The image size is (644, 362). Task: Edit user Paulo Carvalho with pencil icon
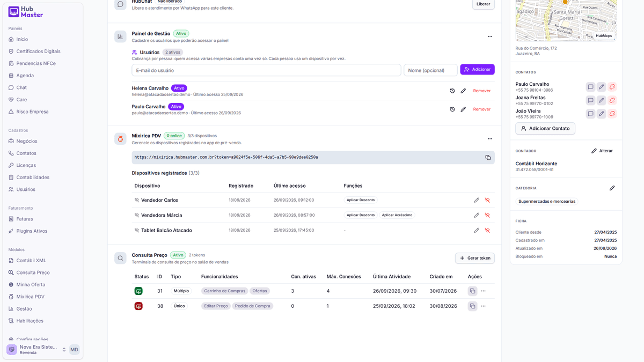[463, 109]
